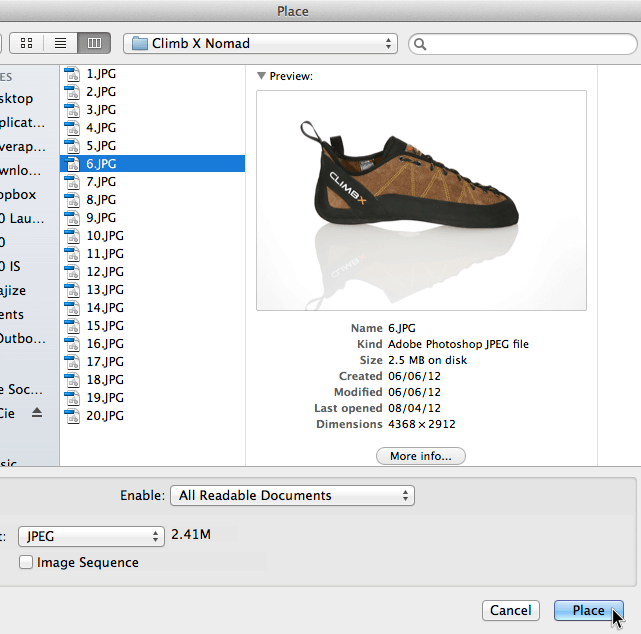
Task: Click the eject icon in the sidebar
Action: click(37, 413)
